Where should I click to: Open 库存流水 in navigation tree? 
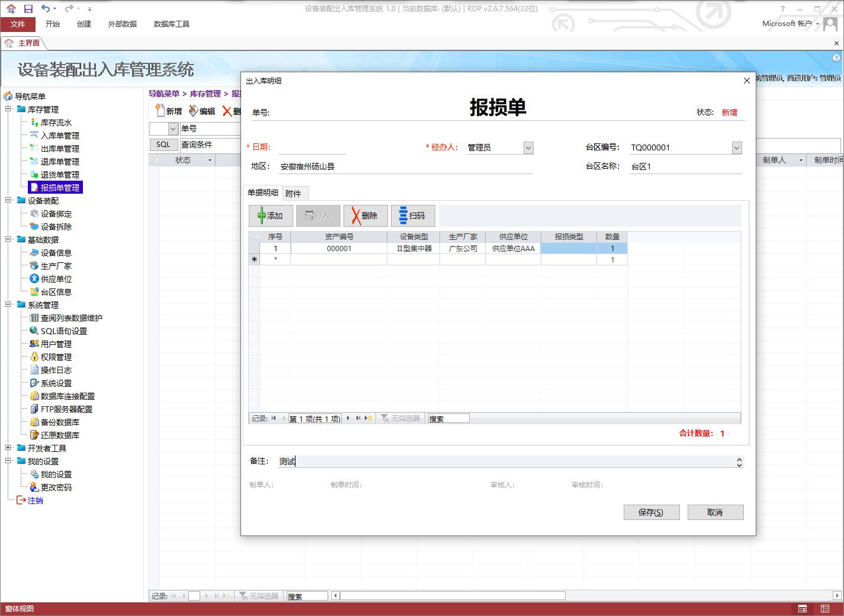(x=56, y=123)
